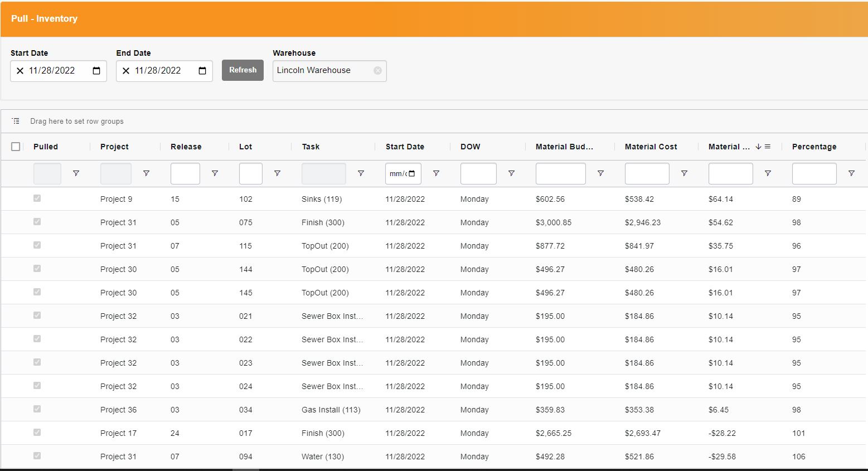Viewport: 868px width, 471px height.
Task: Open the DOW column filter icon
Action: (x=511, y=173)
